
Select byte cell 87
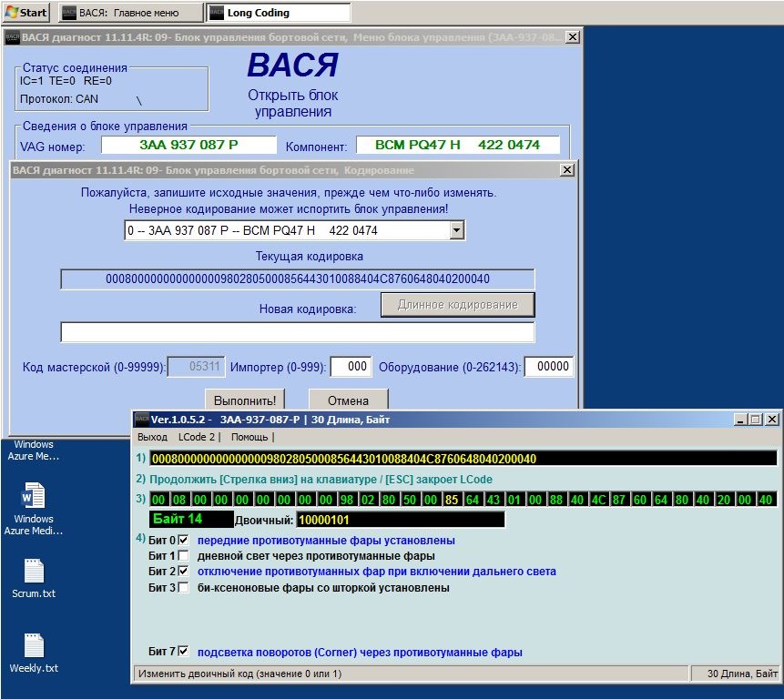(619, 499)
